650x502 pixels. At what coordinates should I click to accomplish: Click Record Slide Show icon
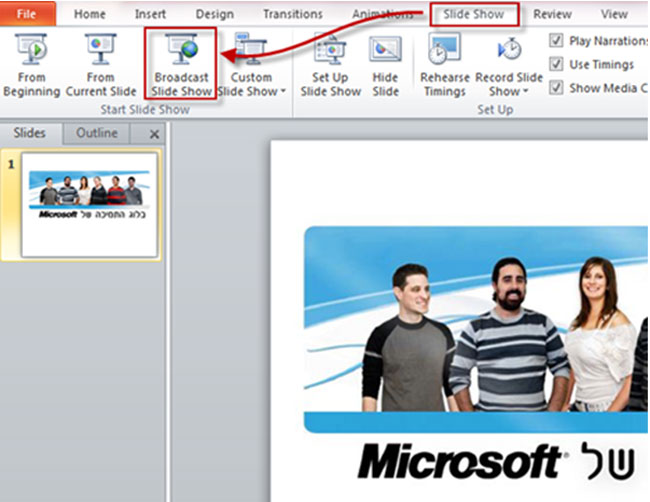(509, 50)
